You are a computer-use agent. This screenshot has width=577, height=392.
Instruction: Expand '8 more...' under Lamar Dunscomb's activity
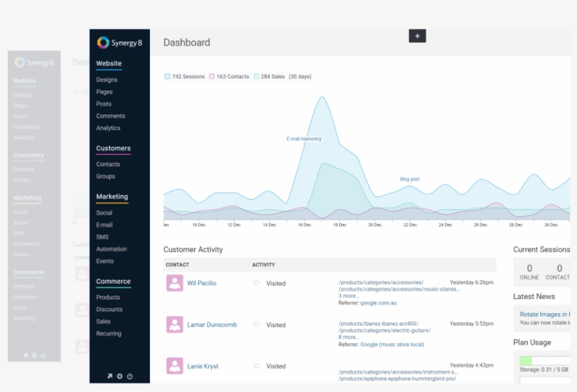[x=349, y=337]
